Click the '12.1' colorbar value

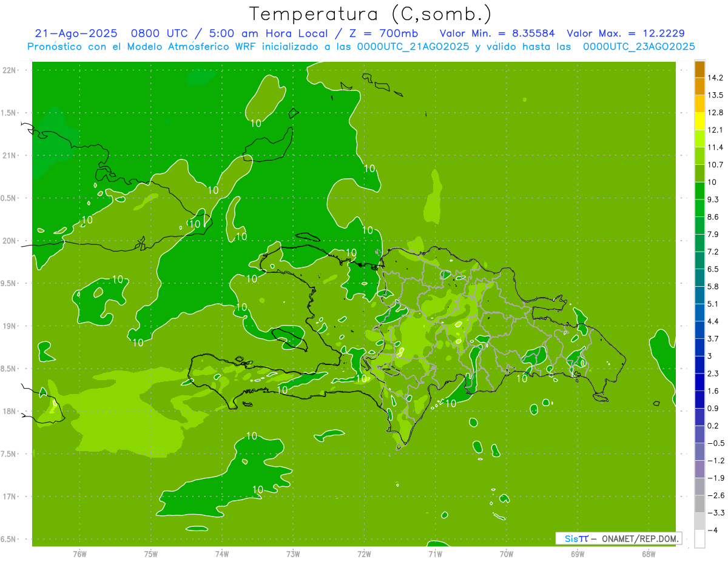click(x=715, y=130)
